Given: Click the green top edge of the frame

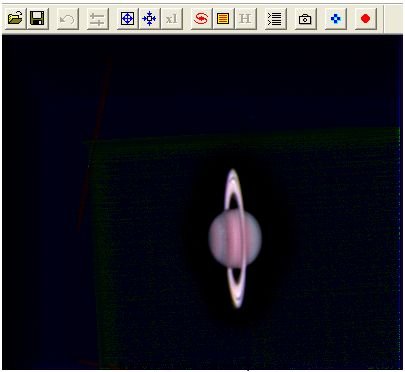Looking at the screenshot, I should (x=242, y=136).
